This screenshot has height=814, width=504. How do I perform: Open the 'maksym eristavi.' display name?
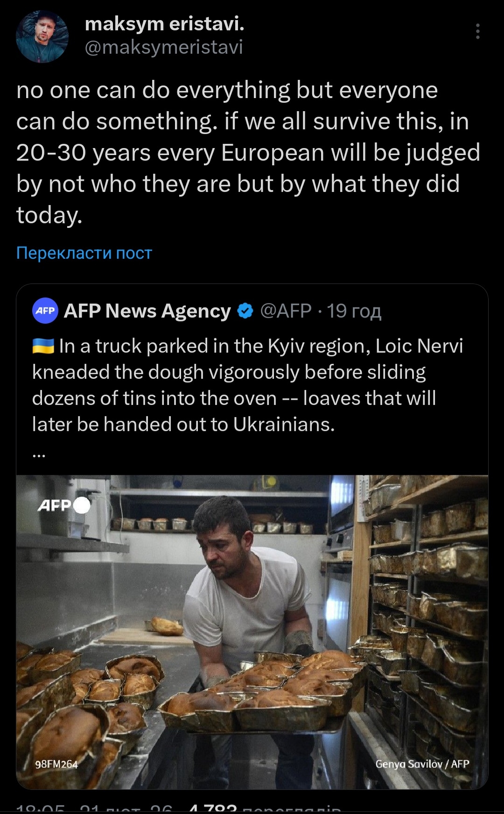(x=164, y=23)
